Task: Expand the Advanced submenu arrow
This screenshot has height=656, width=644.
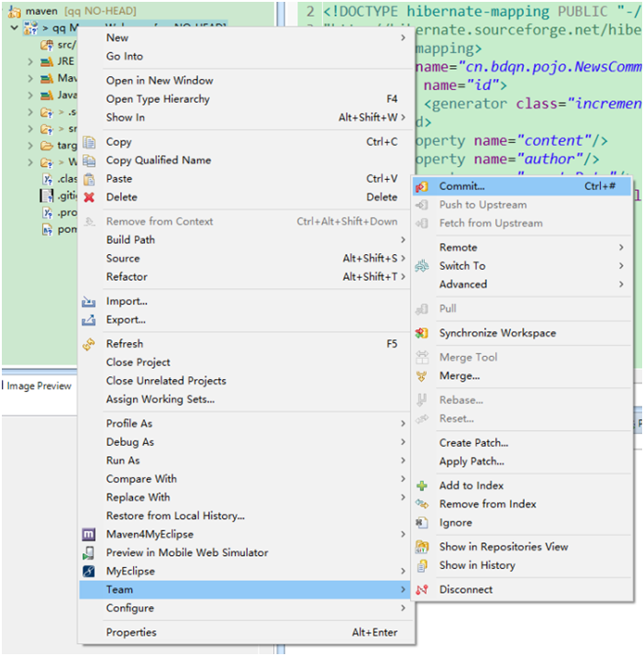Action: [x=621, y=284]
